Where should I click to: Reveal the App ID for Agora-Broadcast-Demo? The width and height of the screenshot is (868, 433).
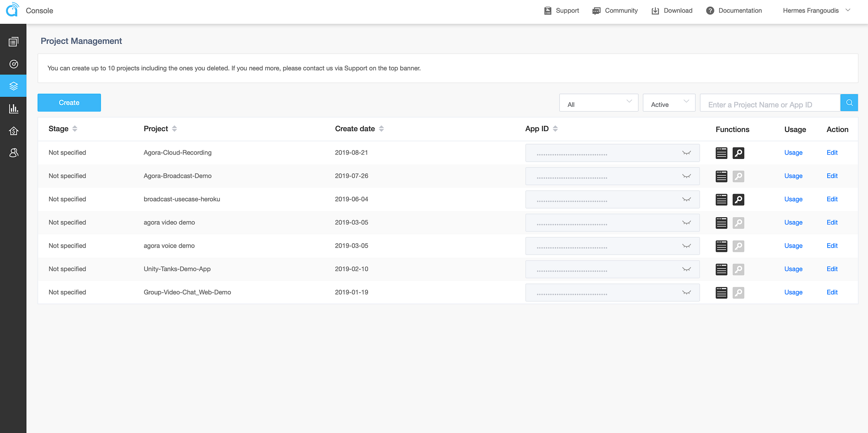point(687,176)
